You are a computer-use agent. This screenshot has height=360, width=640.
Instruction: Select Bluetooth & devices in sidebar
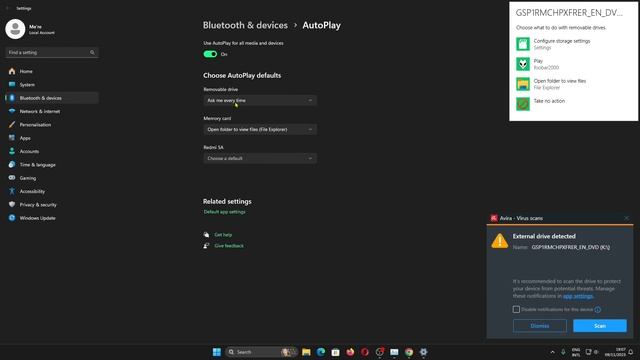(x=52, y=98)
